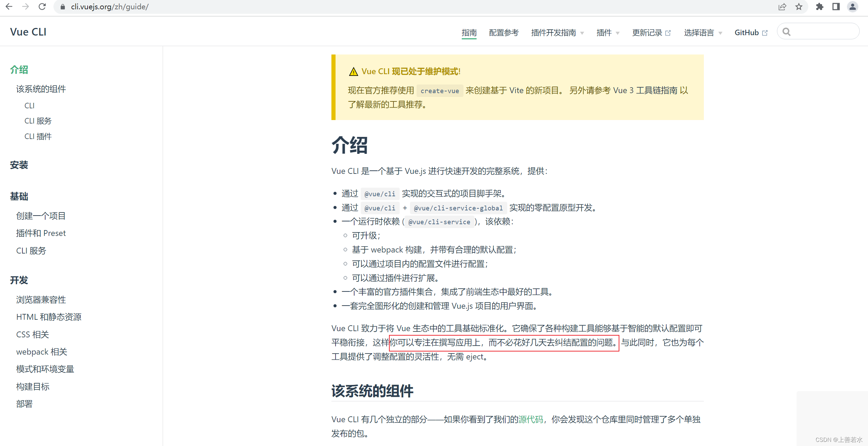Open Vue 3 工具链指南 link
The width and height of the screenshot is (868, 446).
click(646, 90)
